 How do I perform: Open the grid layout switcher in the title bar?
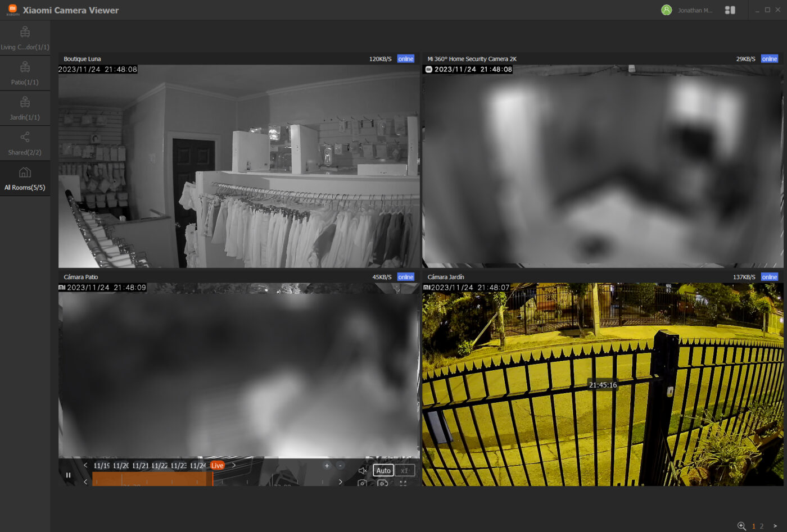point(730,10)
